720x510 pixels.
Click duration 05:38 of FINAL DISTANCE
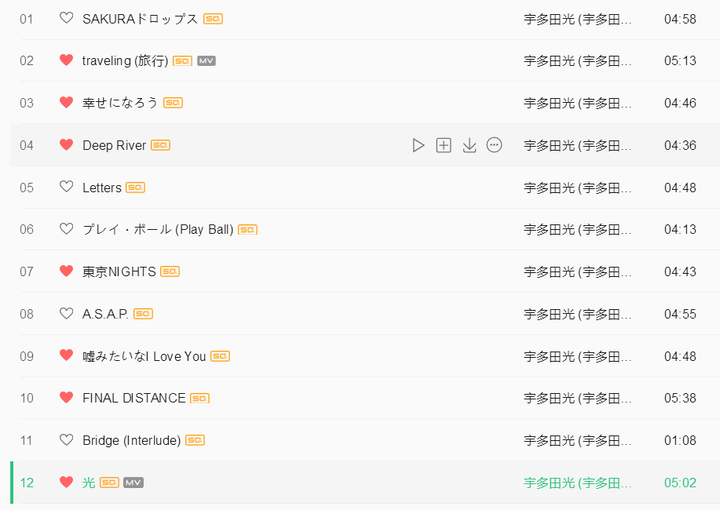[x=680, y=398]
